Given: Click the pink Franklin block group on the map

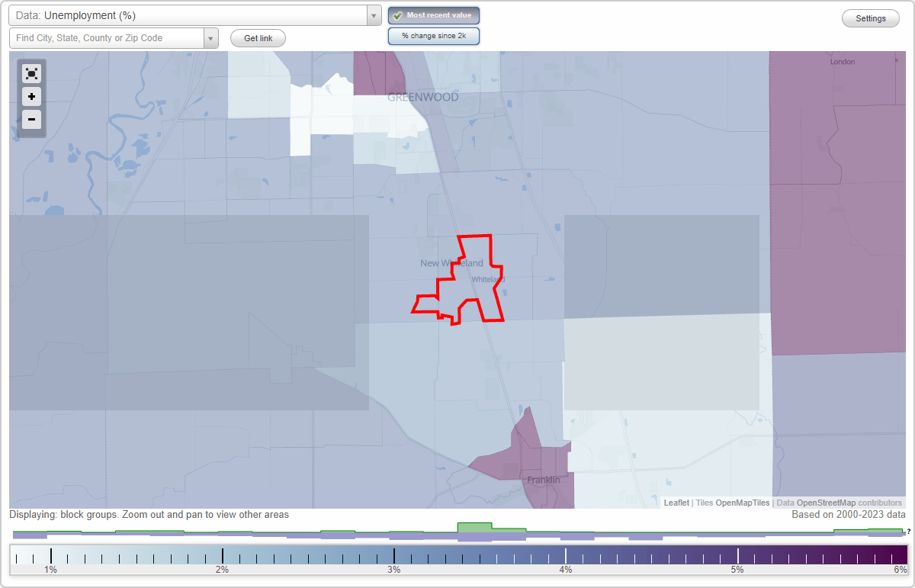Looking at the screenshot, I should (534, 458).
